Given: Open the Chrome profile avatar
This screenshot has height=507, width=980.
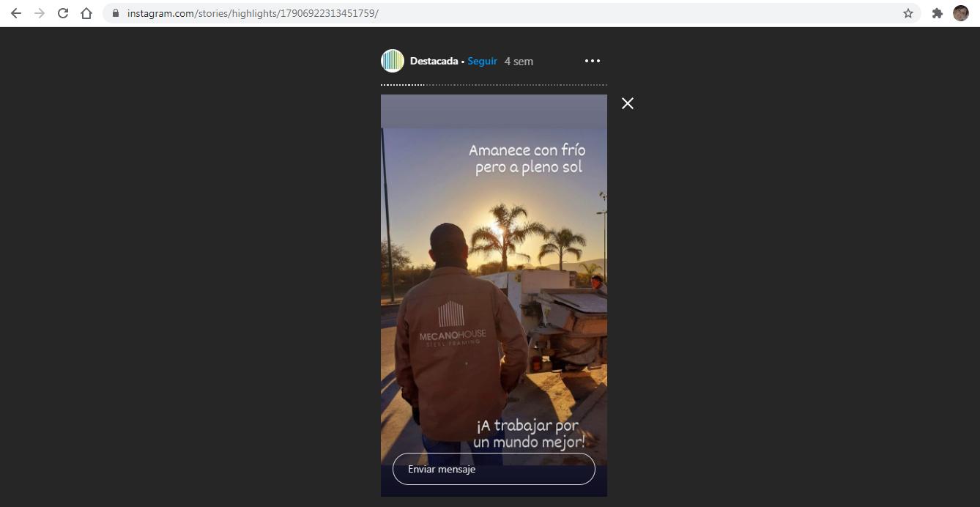Looking at the screenshot, I should point(961,13).
